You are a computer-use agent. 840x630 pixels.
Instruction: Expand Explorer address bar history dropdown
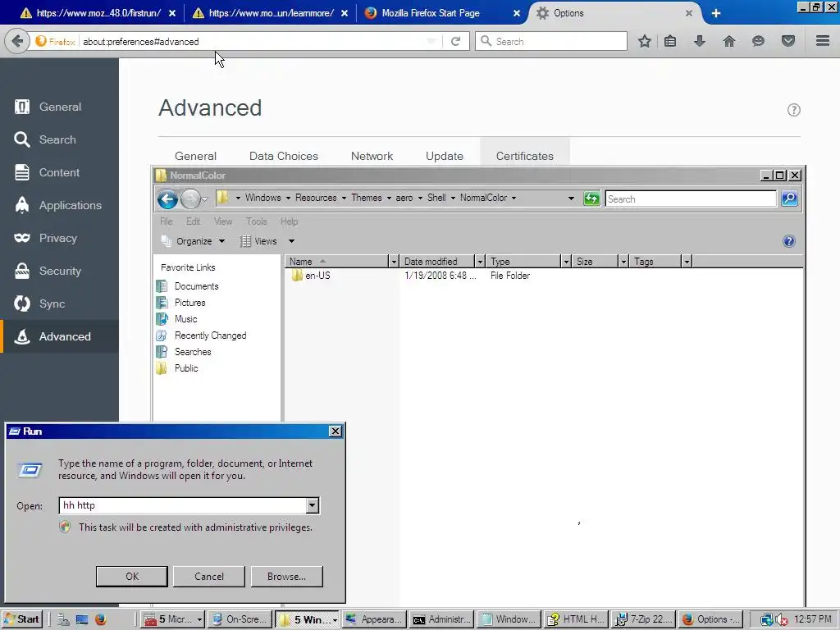[x=571, y=199]
